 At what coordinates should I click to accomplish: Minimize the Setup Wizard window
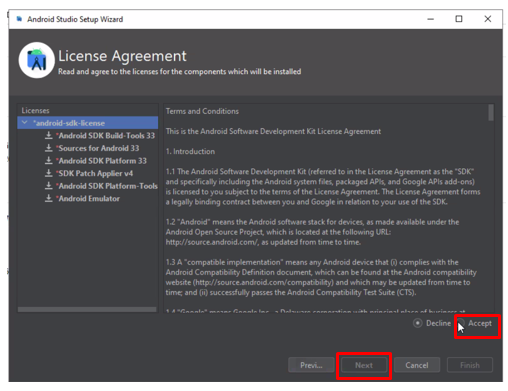point(430,19)
